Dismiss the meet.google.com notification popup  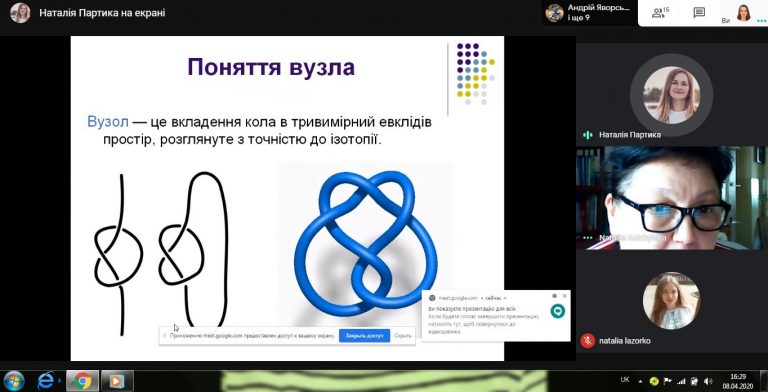click(x=564, y=296)
